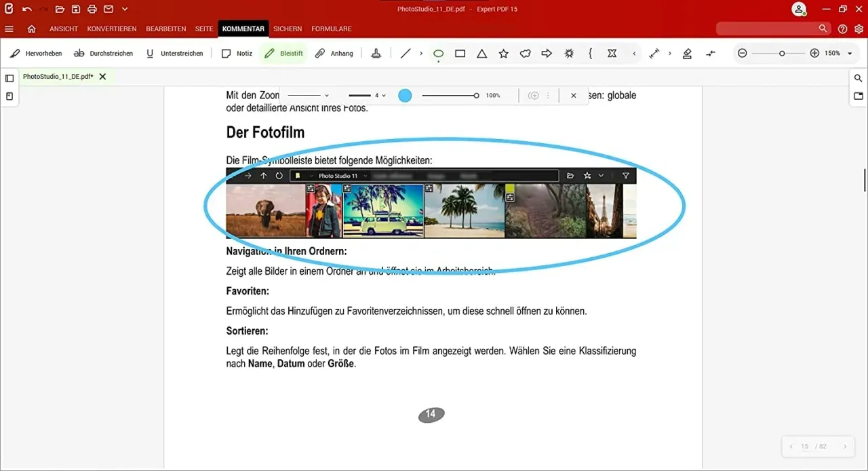Toggle the Bleistift pencil tool
The height and width of the screenshot is (471, 868).
(x=283, y=54)
